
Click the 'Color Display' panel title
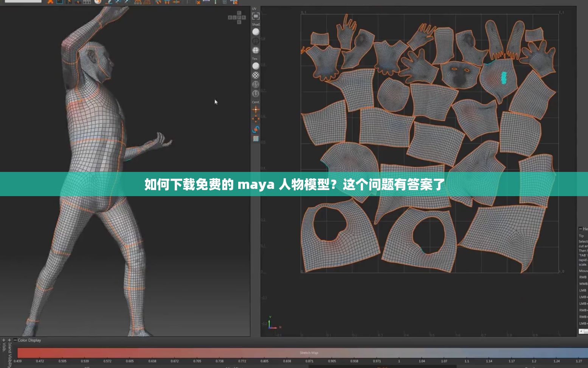coord(29,340)
